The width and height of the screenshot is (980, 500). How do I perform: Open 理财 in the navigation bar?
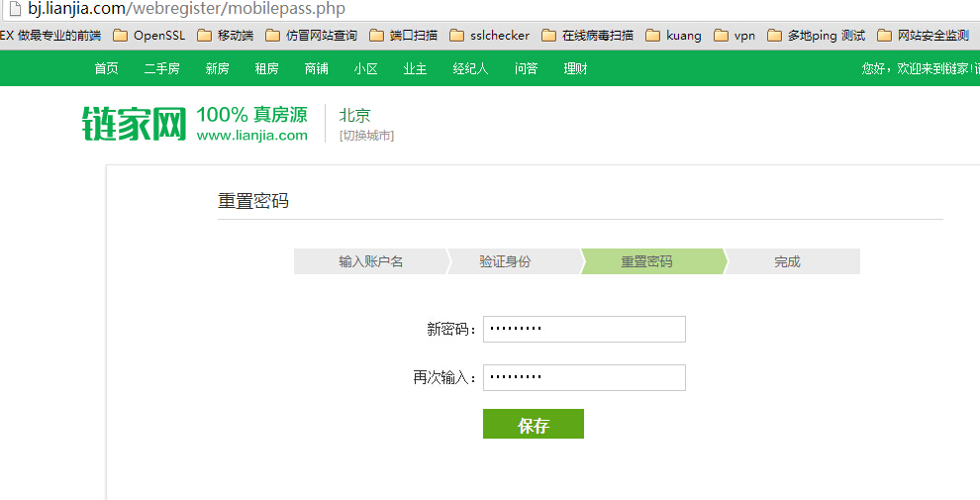pyautogui.click(x=575, y=68)
